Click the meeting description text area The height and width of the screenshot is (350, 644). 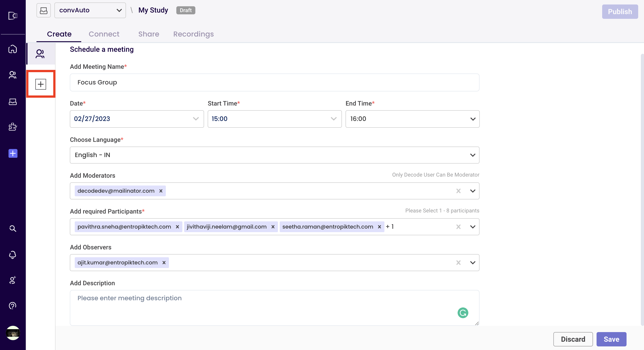tap(275, 308)
